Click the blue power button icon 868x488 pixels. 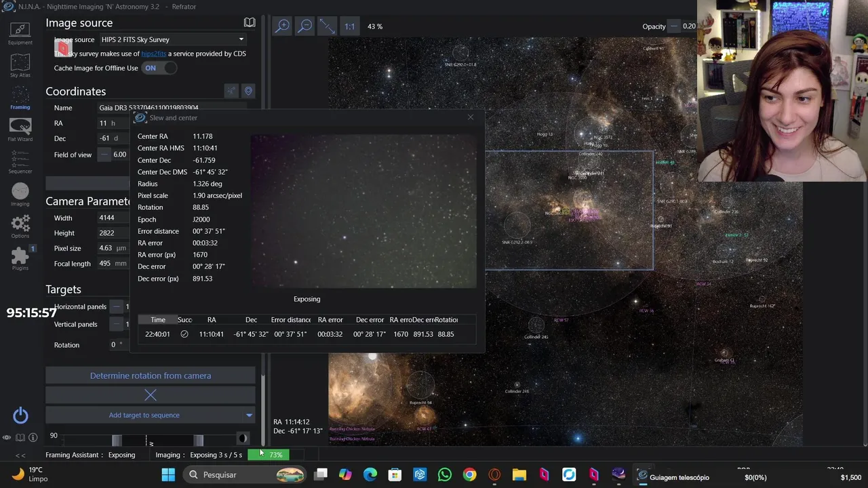(x=20, y=415)
